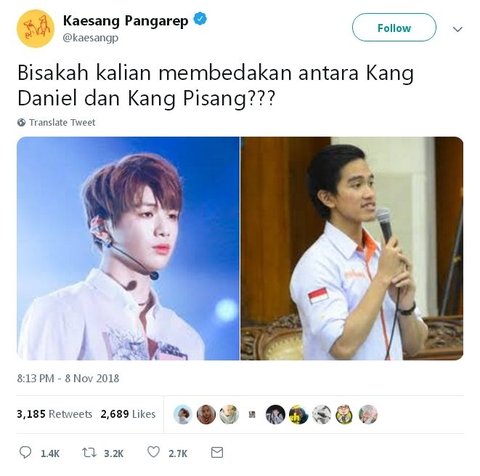Follow Kaesang Pangarep
This screenshot has width=480, height=476.
394,28
